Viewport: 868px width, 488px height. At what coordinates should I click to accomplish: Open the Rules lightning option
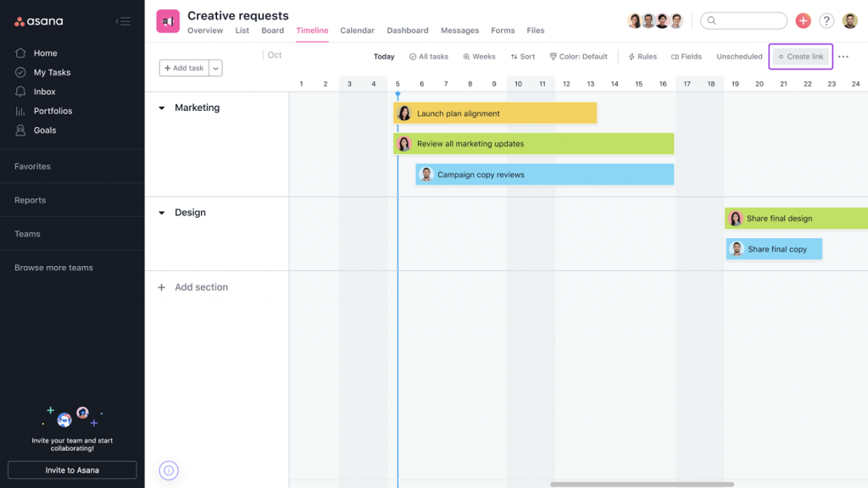coord(643,57)
